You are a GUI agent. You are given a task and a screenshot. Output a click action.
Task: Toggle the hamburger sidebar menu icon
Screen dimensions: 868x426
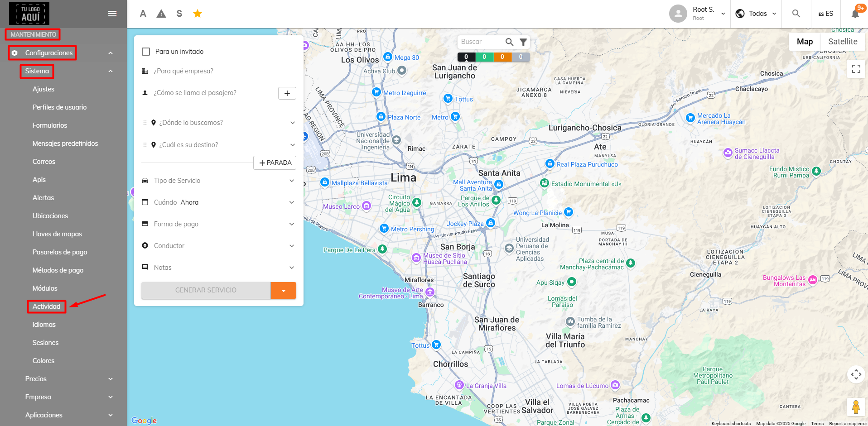[112, 14]
